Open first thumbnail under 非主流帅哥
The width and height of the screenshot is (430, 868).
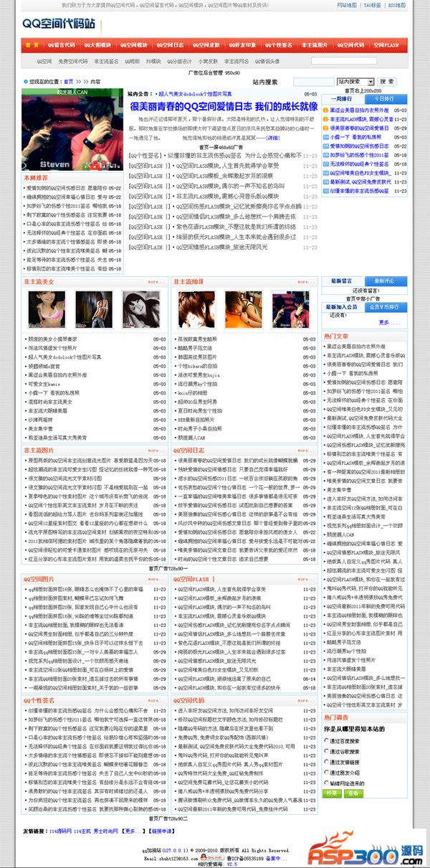point(196,308)
